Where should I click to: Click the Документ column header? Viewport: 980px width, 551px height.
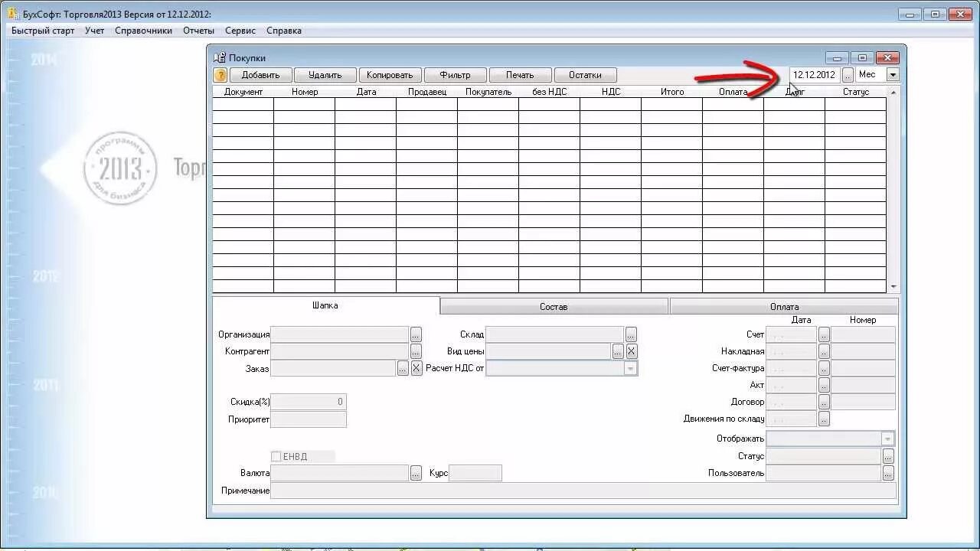pos(243,92)
